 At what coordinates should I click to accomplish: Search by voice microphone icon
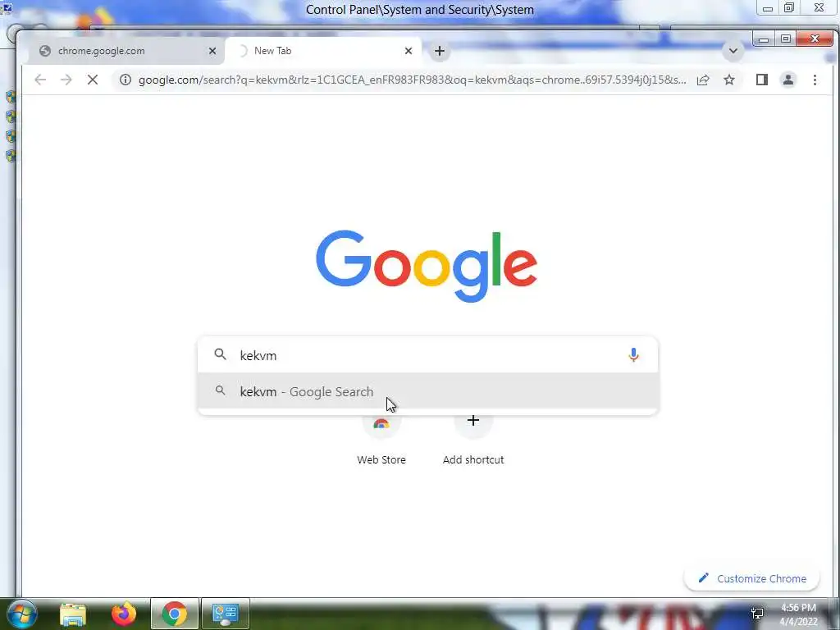(633, 354)
